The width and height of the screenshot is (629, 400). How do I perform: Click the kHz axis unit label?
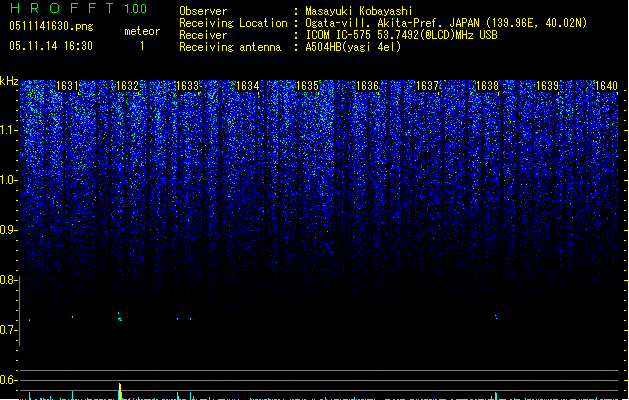[9, 81]
